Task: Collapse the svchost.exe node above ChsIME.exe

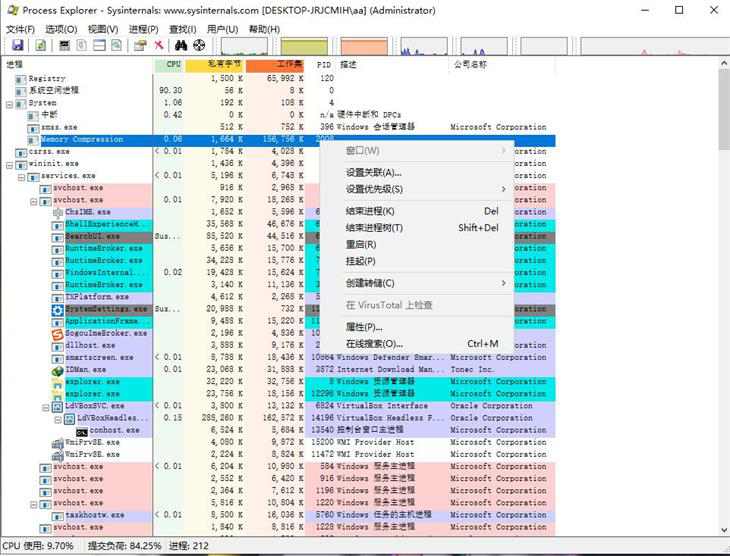Action: coord(34,201)
